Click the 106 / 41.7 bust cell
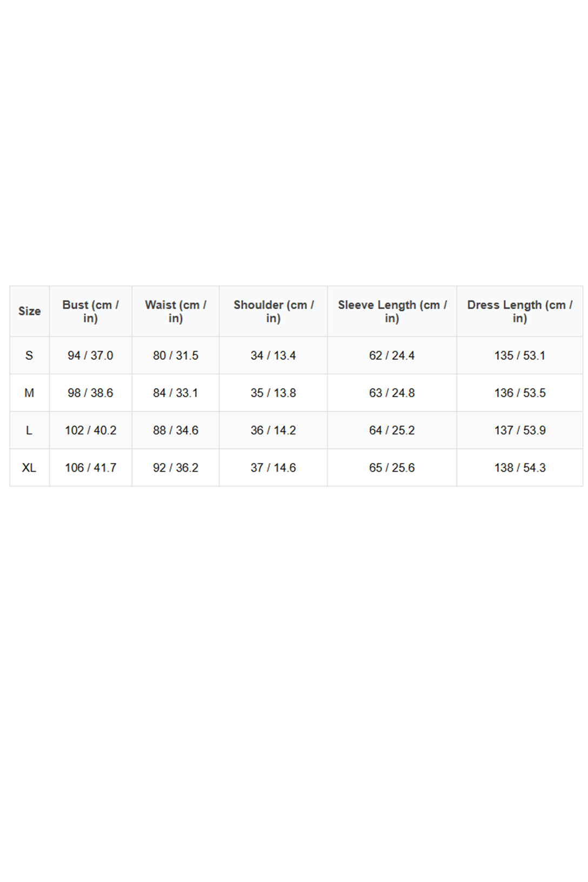Viewport: 588px width, 882px height. point(90,467)
